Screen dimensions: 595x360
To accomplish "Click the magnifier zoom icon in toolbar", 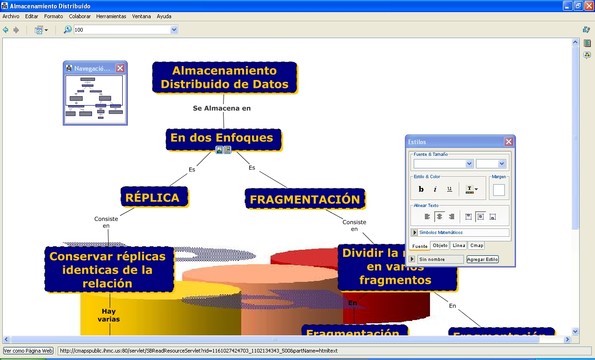I will pos(68,30).
